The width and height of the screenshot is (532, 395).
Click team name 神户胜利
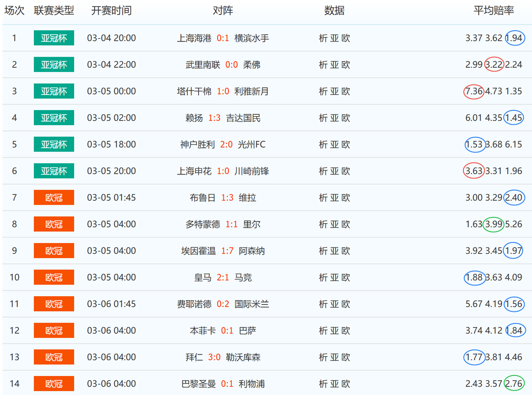(198, 145)
